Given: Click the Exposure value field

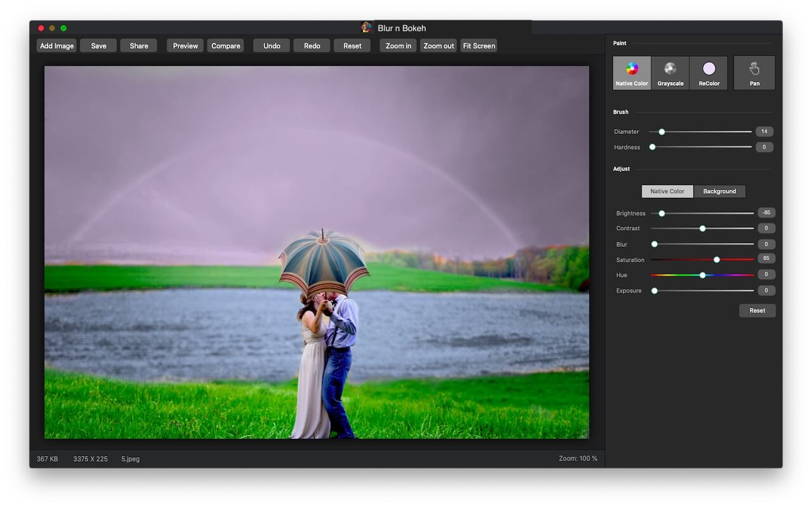Looking at the screenshot, I should tap(766, 290).
